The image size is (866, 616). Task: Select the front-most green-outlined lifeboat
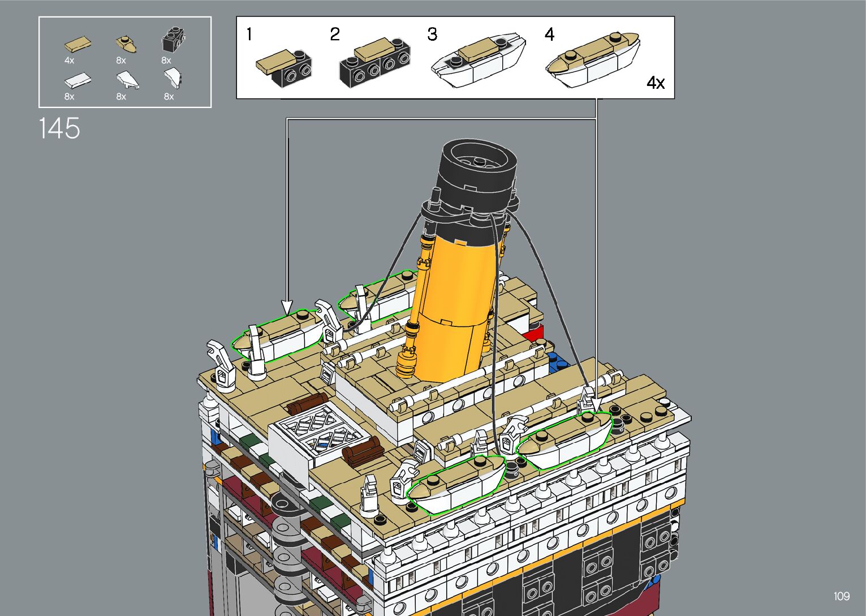(457, 484)
